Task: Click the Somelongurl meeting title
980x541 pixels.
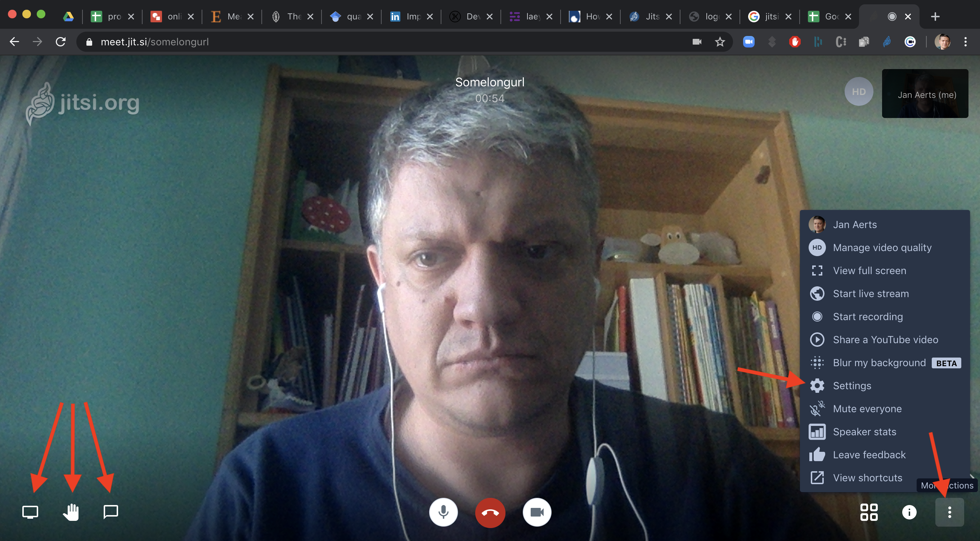Action: (490, 82)
